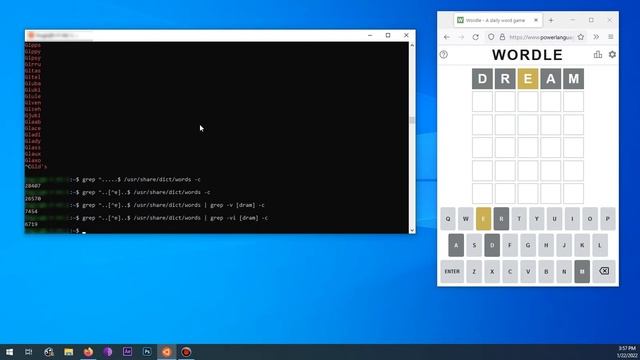Tap the V key on Wordle keyboard

coord(528,271)
